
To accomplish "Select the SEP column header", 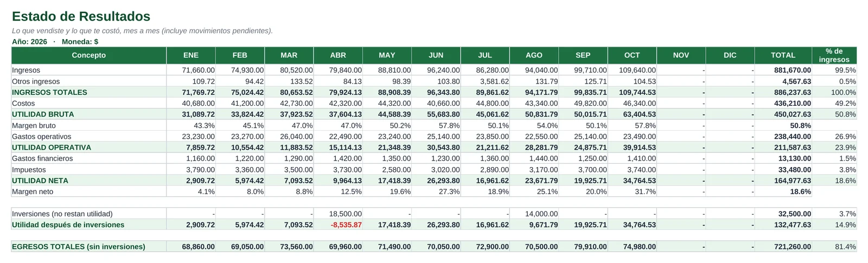I will (583, 55).
